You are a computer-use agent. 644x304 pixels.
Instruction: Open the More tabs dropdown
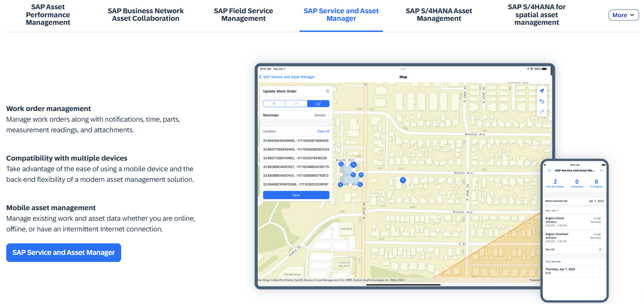[624, 15]
